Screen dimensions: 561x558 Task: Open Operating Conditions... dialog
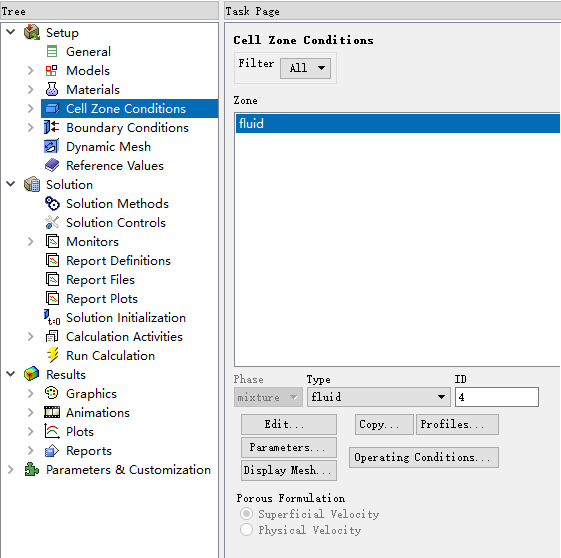coord(424,457)
